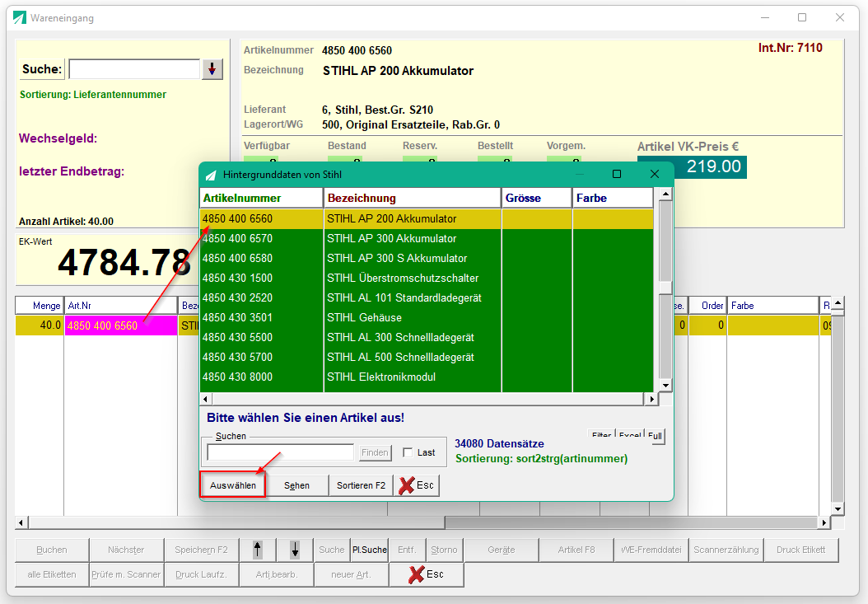Viewport: 868px width, 604px height.
Task: Click the Artikelnummer column header
Action: click(x=261, y=198)
